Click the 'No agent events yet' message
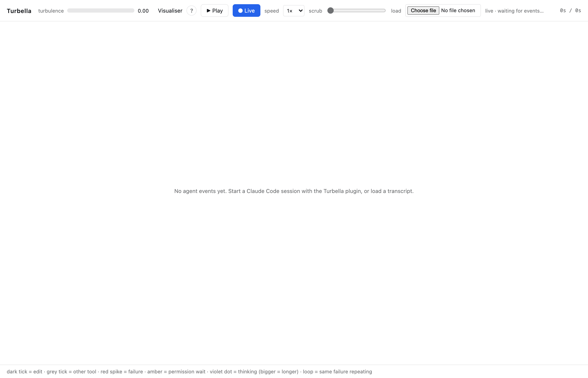Image resolution: width=588 pixels, height=378 pixels. [294, 191]
